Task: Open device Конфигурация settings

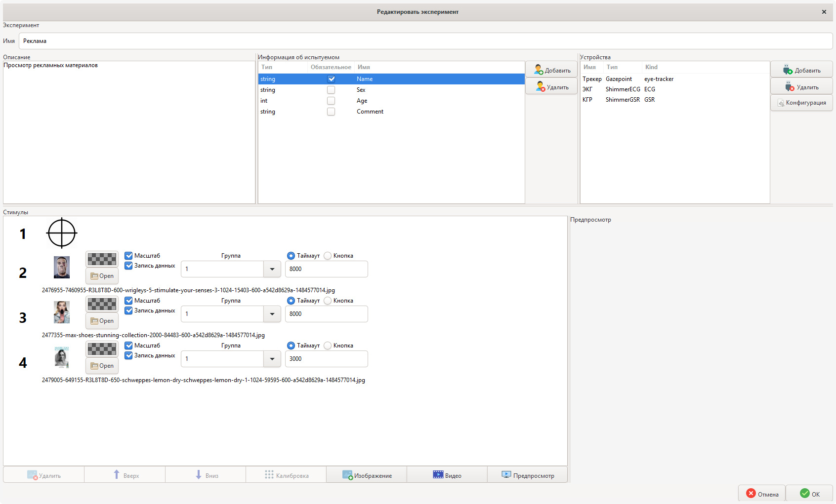Action: (x=801, y=103)
